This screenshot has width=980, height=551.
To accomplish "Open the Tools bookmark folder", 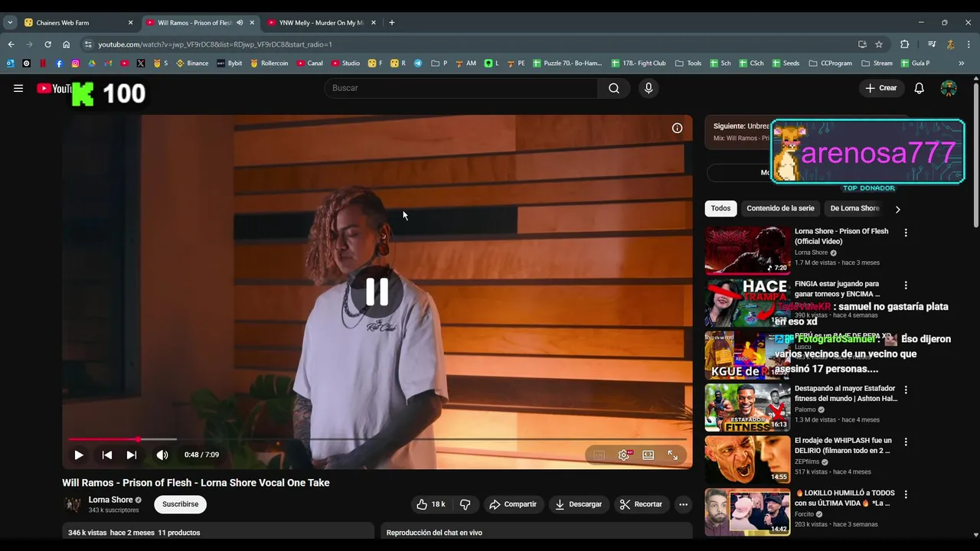I will click(688, 64).
